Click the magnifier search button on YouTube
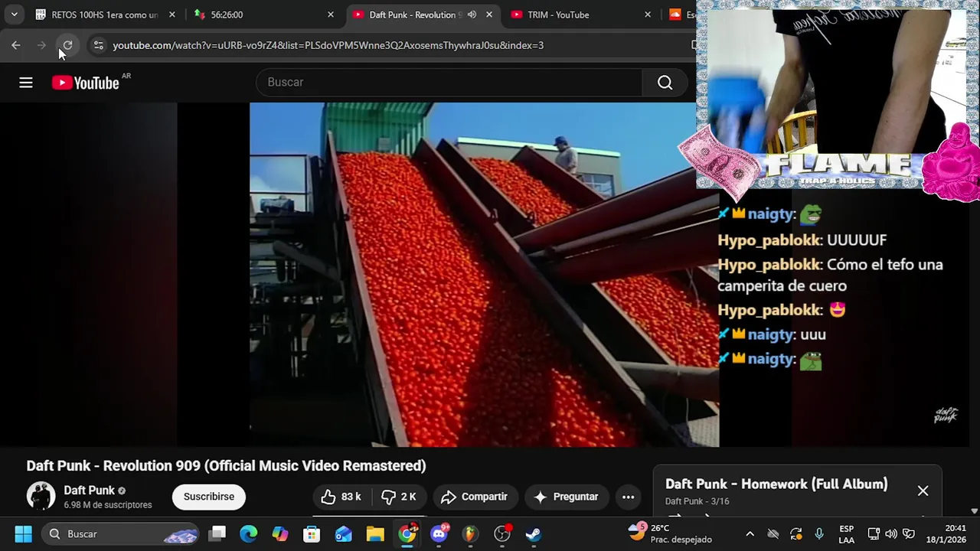Image resolution: width=980 pixels, height=551 pixels. pos(665,83)
